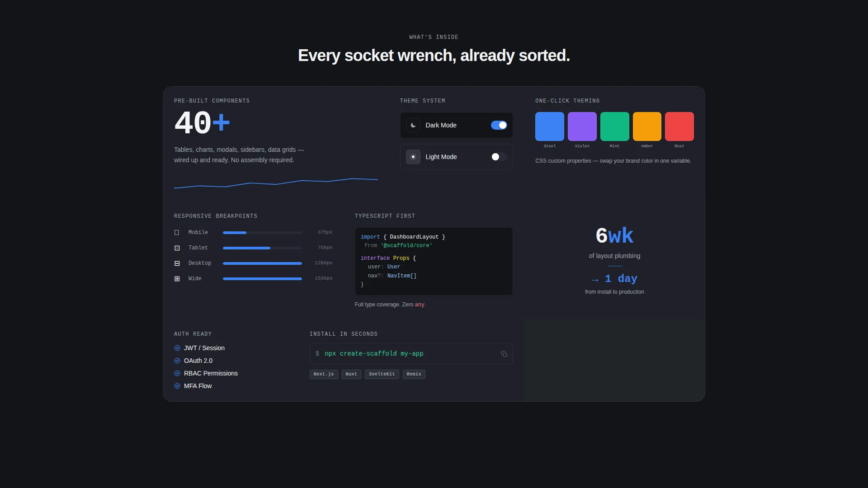Select the Nuxt framework tag
868x488 pixels.
click(351, 374)
